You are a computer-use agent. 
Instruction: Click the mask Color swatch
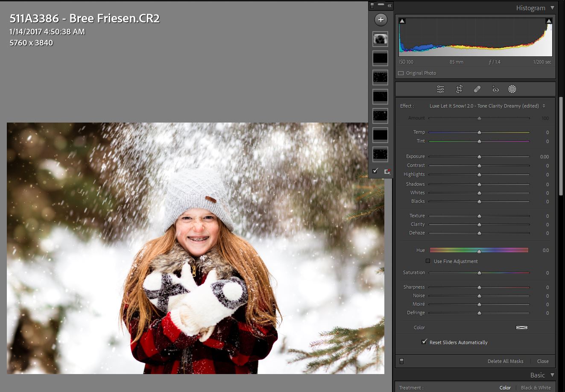[522, 328]
